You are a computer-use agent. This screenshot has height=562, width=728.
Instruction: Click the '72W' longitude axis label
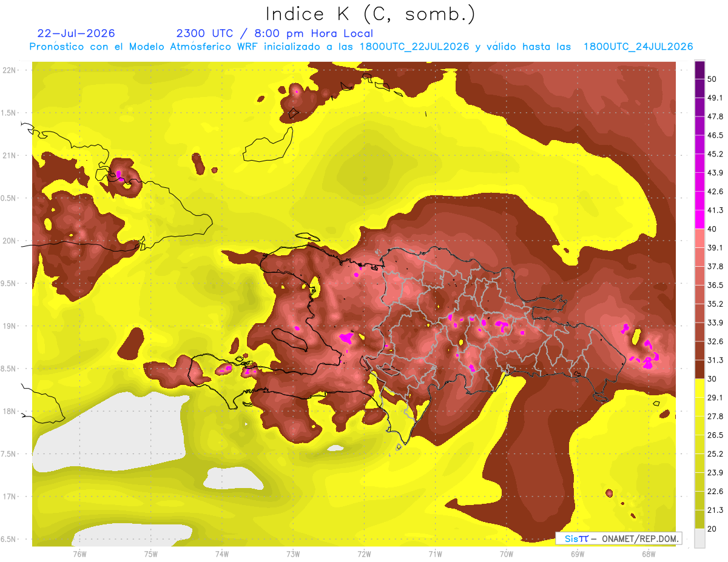coord(364,554)
